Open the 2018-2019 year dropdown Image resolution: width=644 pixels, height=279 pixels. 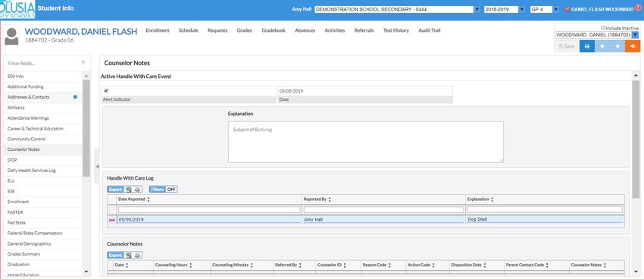522,9
